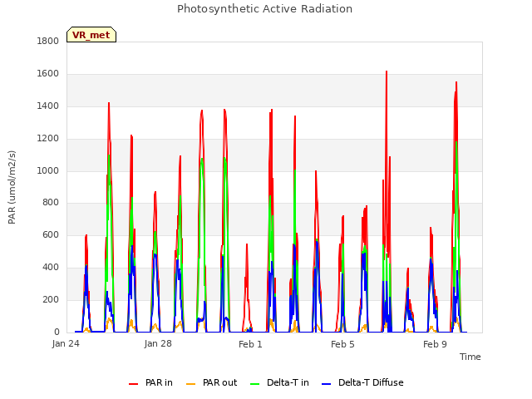Click the red PAR in legend swatch

(x=133, y=384)
